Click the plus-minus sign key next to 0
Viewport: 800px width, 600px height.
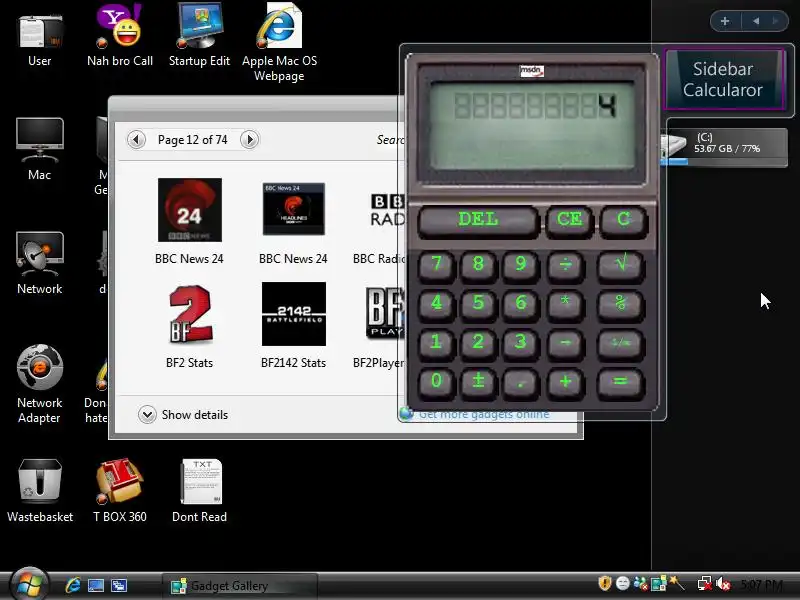click(x=478, y=383)
